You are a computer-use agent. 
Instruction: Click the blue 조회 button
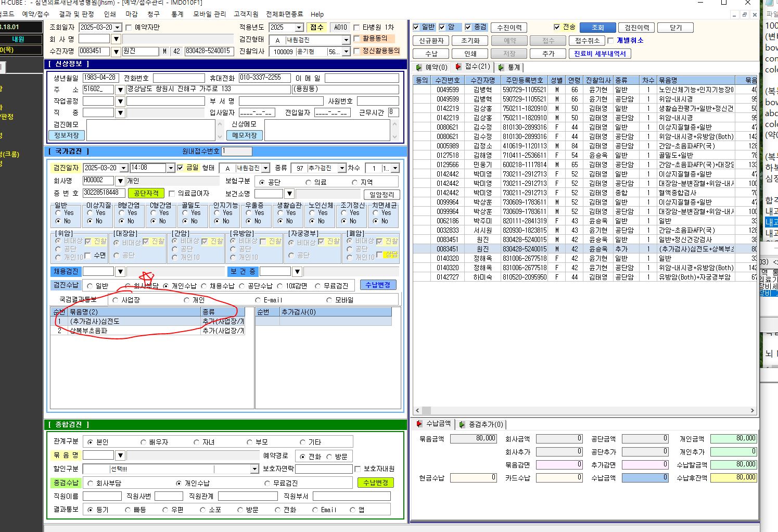[597, 28]
